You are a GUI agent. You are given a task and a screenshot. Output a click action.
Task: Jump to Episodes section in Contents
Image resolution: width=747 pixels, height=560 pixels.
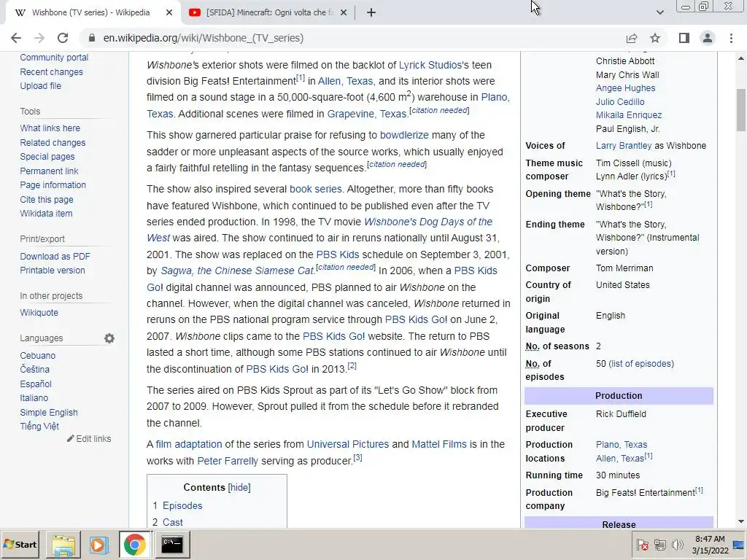click(182, 506)
